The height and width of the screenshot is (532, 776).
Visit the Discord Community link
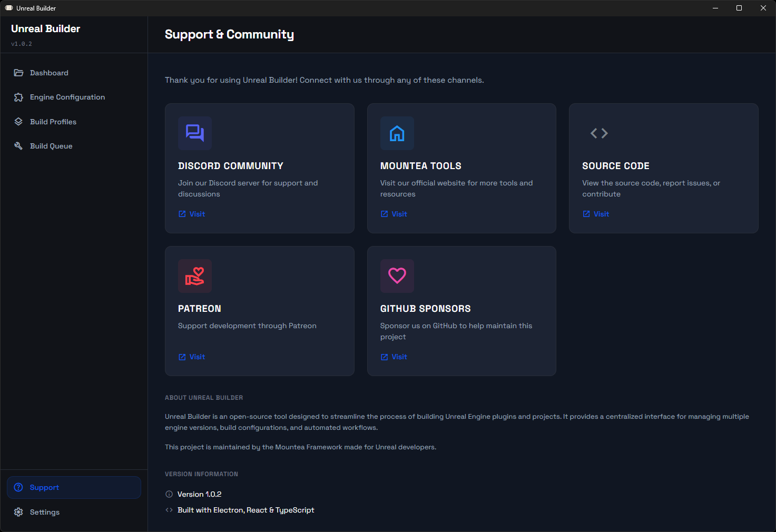coord(192,214)
